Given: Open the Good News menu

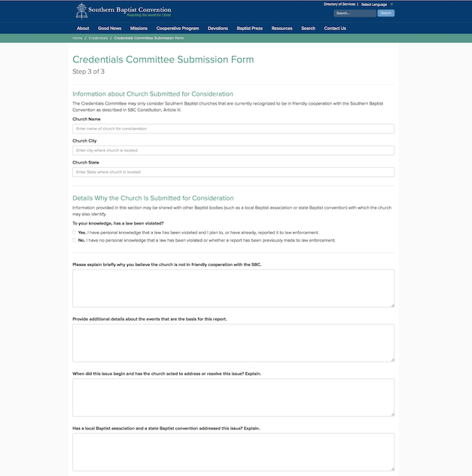Looking at the screenshot, I should pyautogui.click(x=109, y=29).
